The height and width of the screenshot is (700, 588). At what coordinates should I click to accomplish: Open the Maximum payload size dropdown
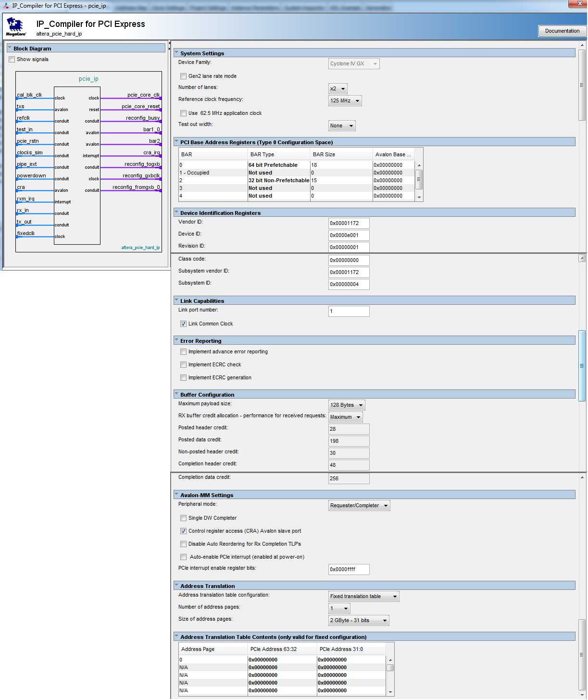347,405
